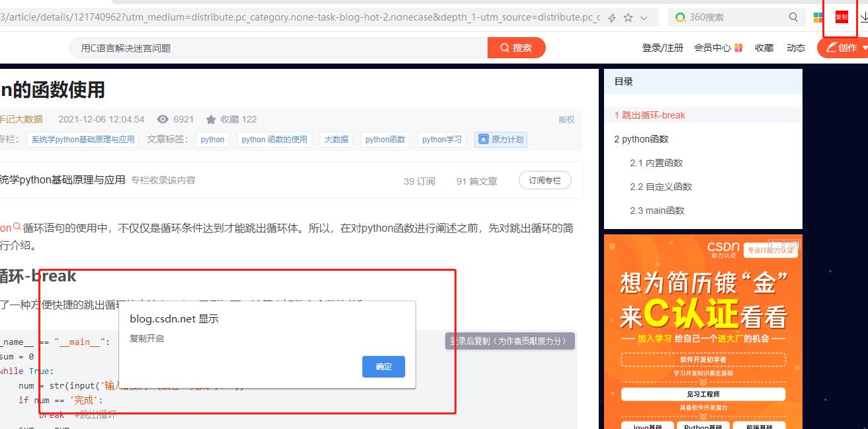Click 确定 in the blog.csdn.net dialog
Screen dimensions: 868x429
coord(384,366)
